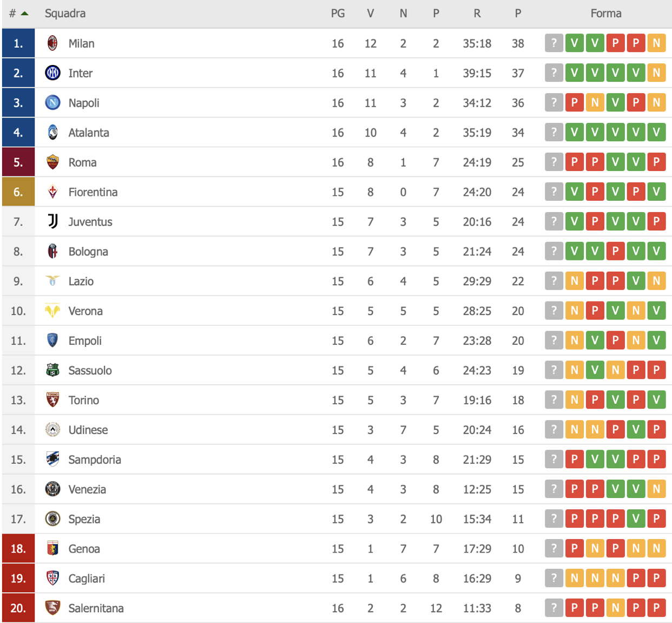Click the Lazio eagle crest icon
The width and height of the screenshot is (672, 623).
52,281
